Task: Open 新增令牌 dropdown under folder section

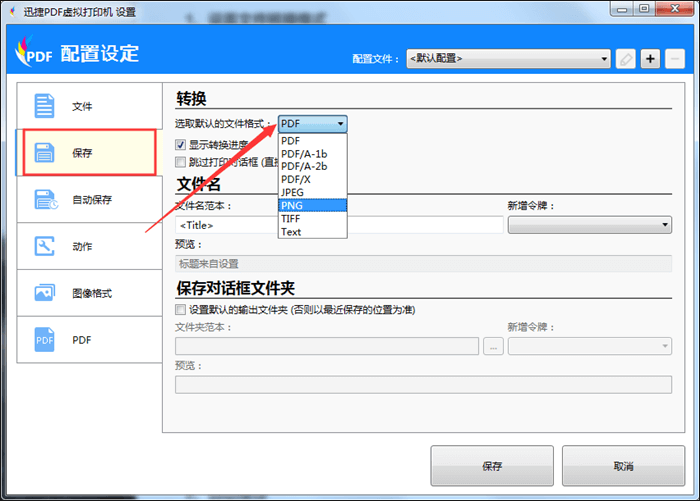Action: [x=590, y=346]
